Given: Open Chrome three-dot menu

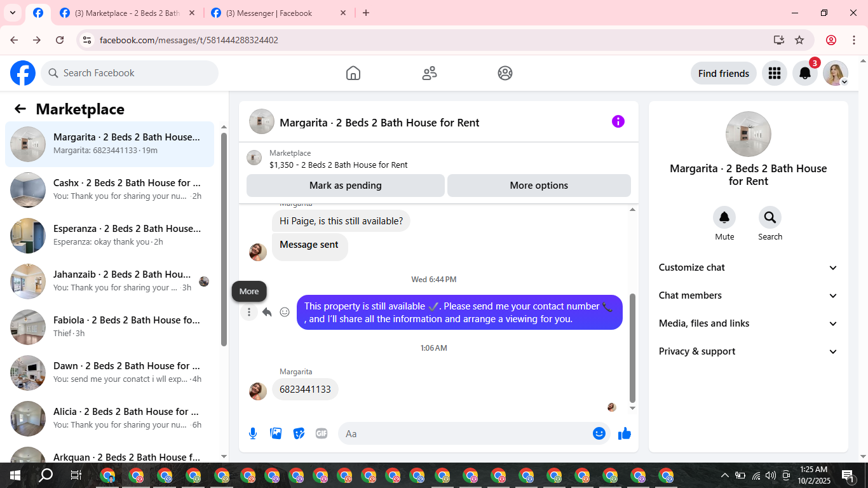Looking at the screenshot, I should [853, 40].
